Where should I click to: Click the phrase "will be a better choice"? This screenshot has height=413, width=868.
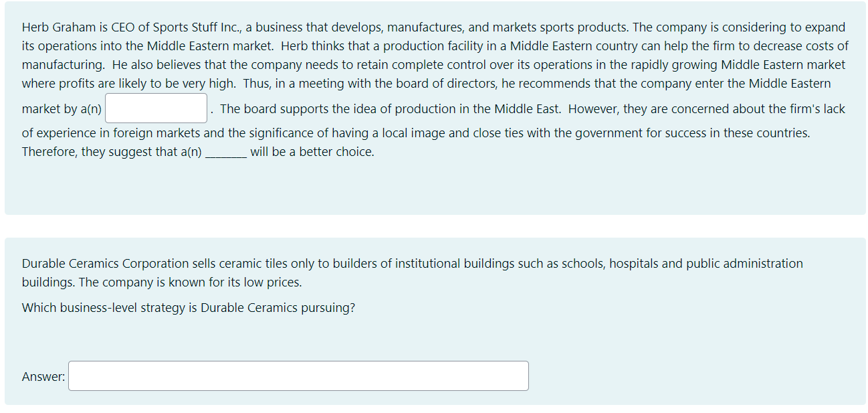311,151
